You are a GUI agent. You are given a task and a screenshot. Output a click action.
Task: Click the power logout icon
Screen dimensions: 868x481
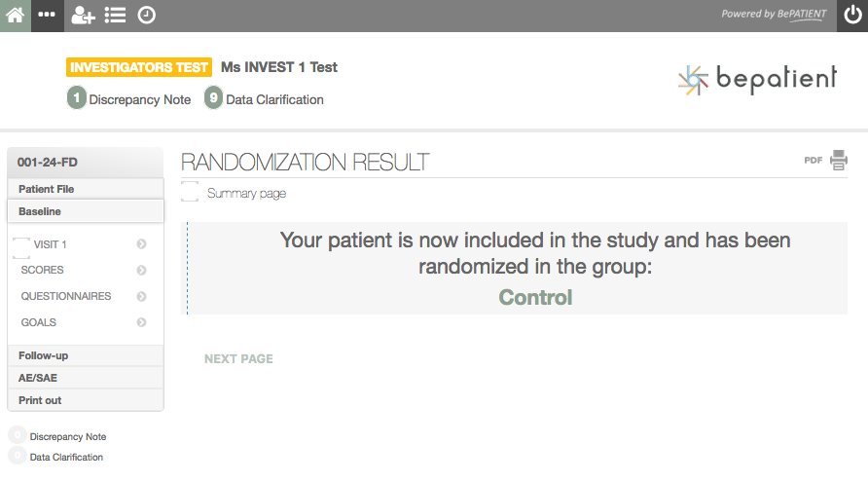[851, 16]
